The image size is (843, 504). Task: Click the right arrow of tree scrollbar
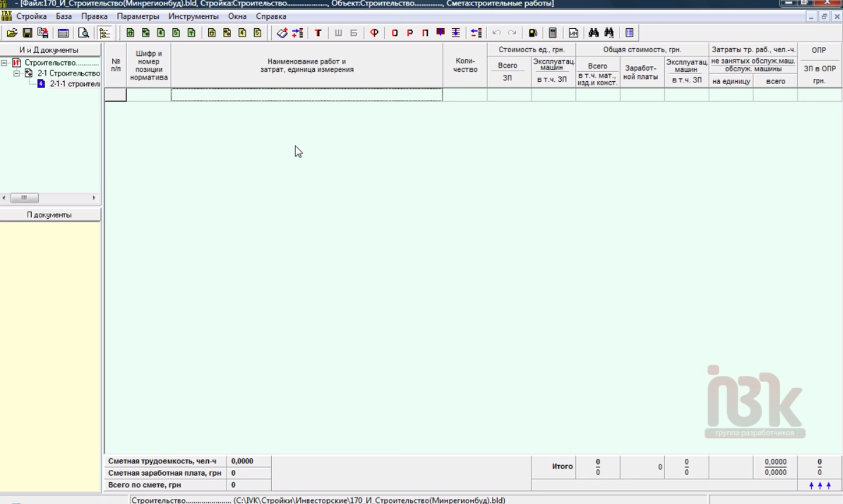pos(94,198)
